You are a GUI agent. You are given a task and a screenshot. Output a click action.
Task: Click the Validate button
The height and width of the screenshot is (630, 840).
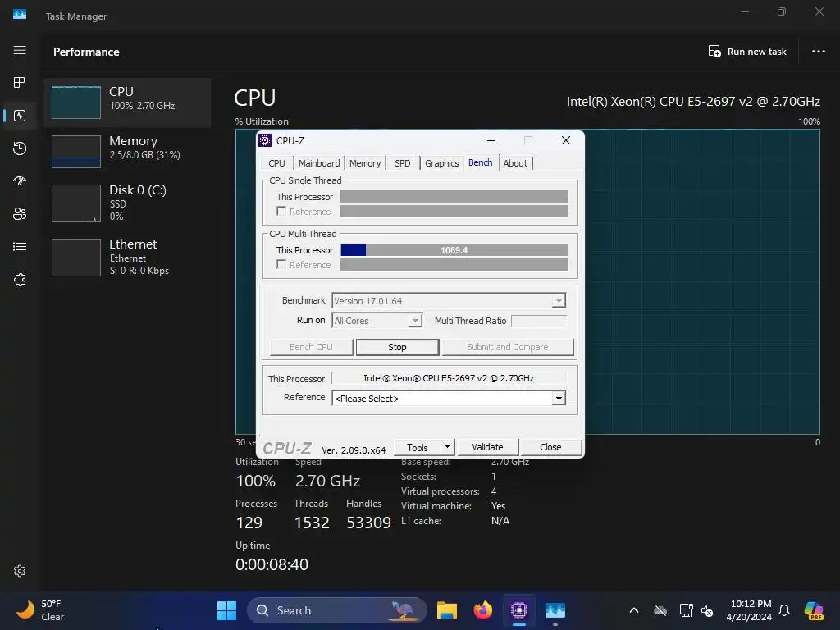(x=487, y=447)
